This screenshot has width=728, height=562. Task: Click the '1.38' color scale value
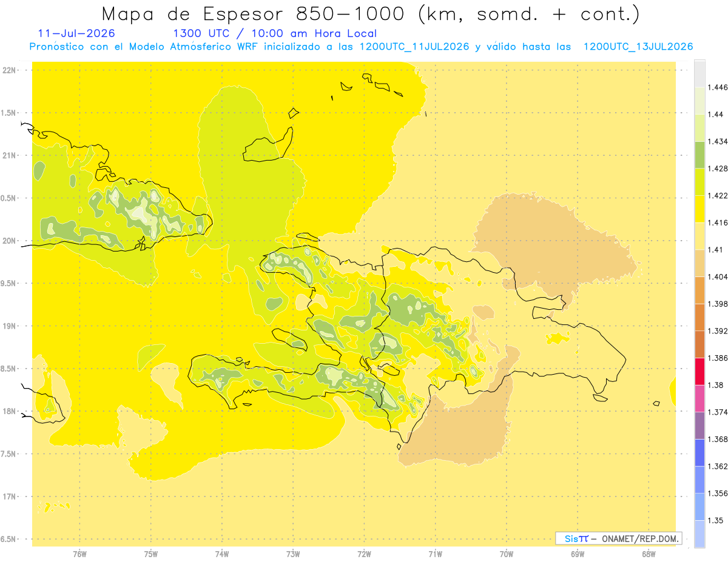(716, 385)
